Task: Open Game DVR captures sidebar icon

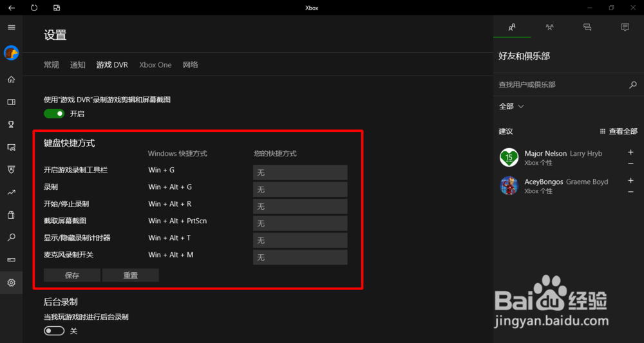Action: (12, 147)
